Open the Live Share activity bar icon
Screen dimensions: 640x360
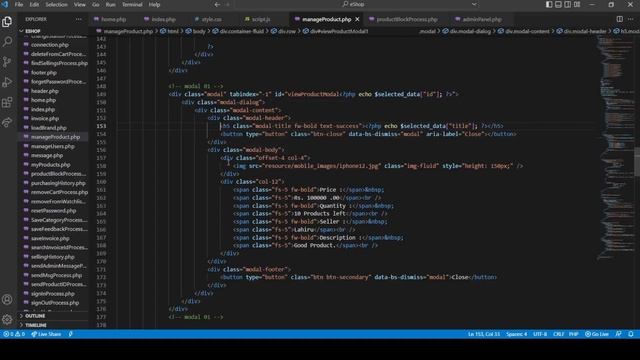coord(7,122)
